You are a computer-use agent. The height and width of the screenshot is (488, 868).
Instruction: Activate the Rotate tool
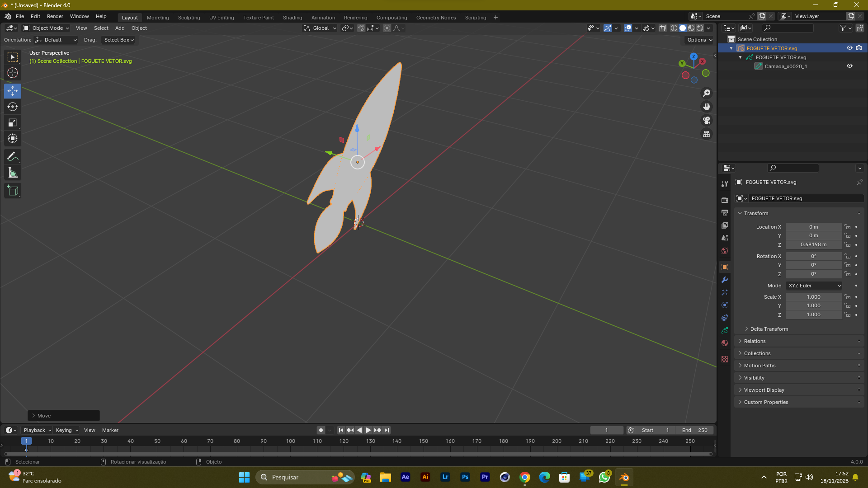[13, 107]
